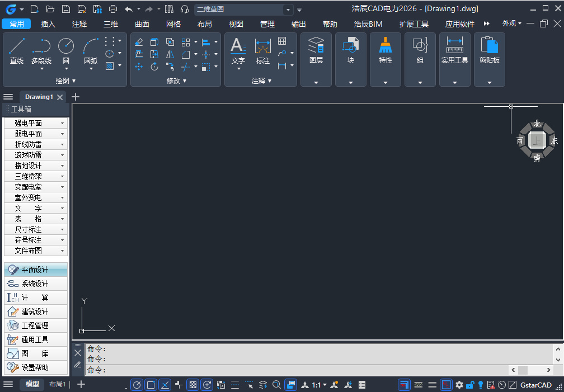Image resolution: width=564 pixels, height=392 pixels.
Task: Toggle clean screen diagonal arrow icon
Action: point(512,385)
